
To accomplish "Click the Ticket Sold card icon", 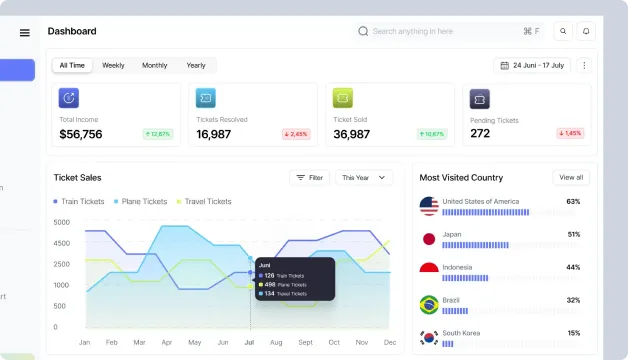I will point(343,98).
